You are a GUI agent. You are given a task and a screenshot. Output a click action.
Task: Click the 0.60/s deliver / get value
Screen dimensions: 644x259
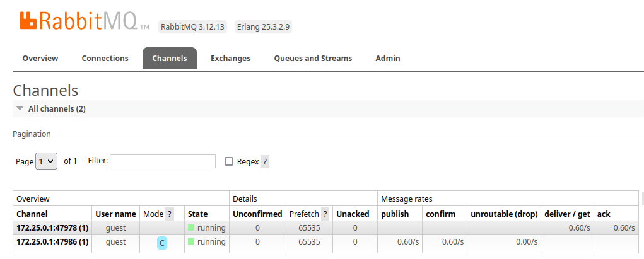click(x=580, y=227)
